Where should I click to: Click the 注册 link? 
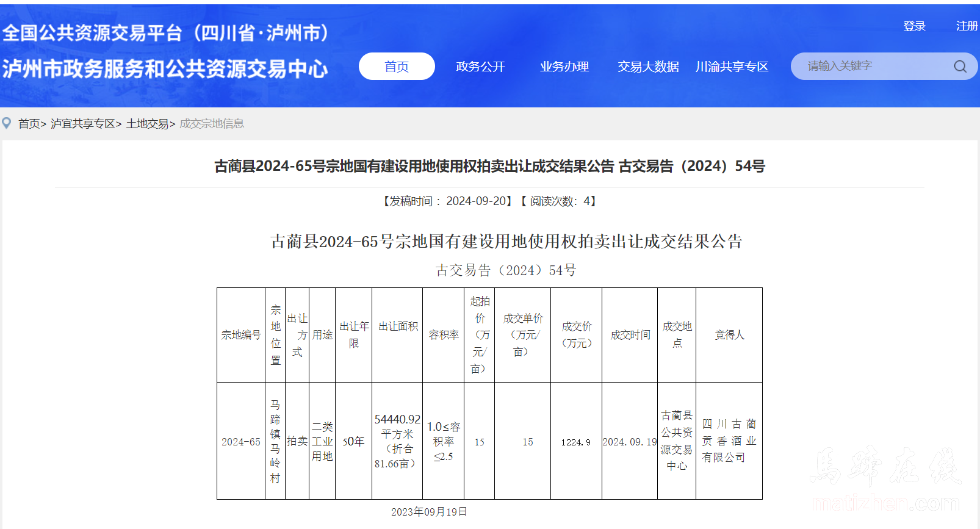click(967, 26)
